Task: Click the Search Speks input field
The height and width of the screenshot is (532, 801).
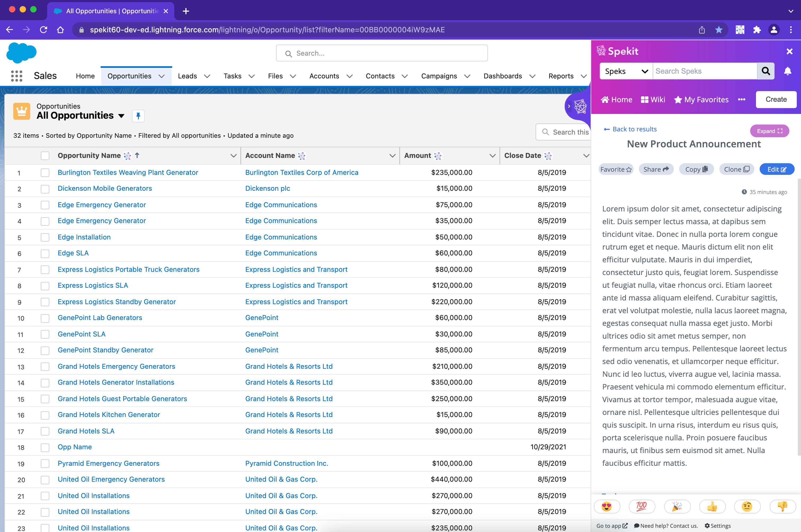Action: tap(705, 71)
